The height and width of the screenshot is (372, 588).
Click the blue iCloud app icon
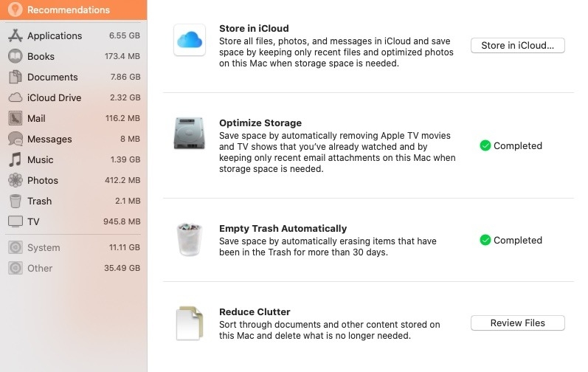pos(190,40)
